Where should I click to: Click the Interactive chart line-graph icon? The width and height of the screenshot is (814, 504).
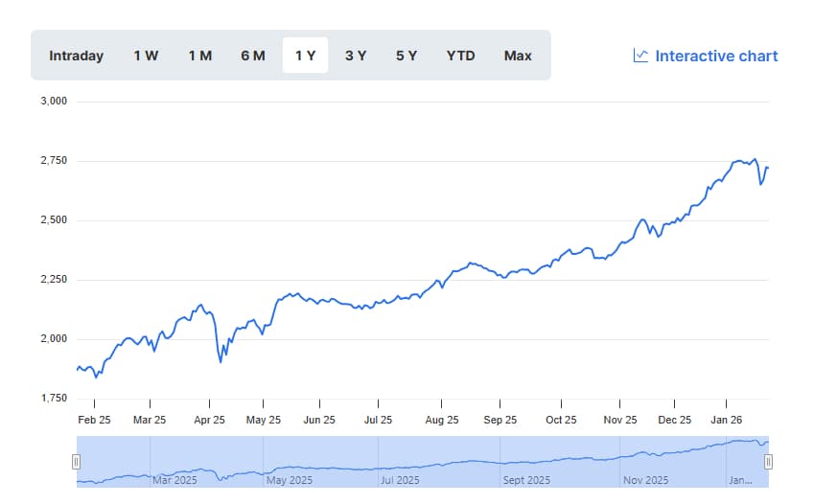tap(641, 56)
